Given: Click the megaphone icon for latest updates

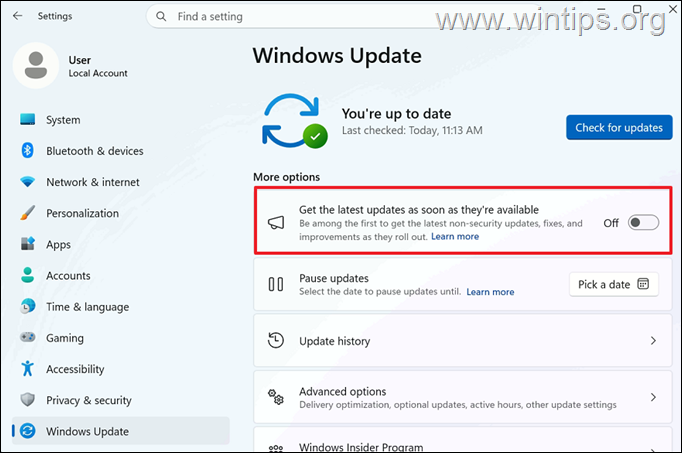Looking at the screenshot, I should 276,223.
